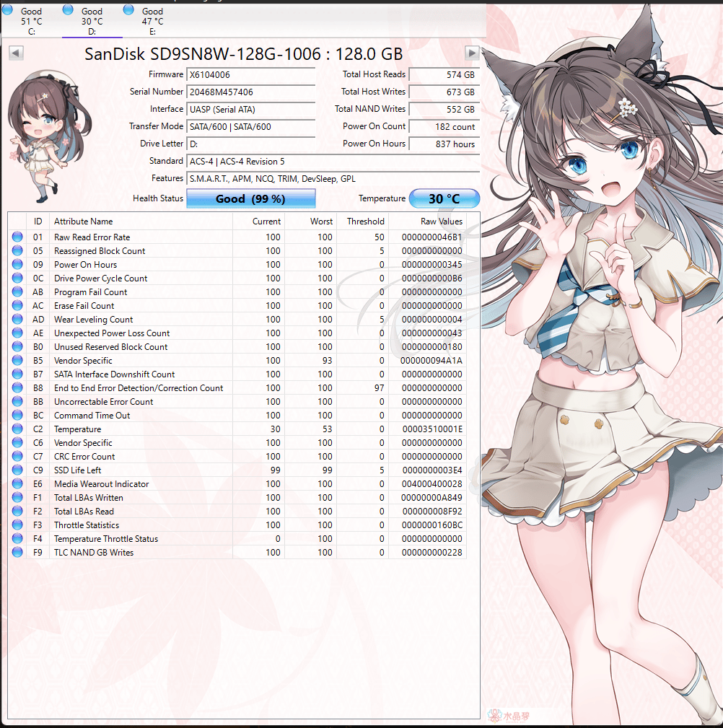Click status orb for Raw Read Error Rate
723x728 pixels.
click(x=17, y=237)
